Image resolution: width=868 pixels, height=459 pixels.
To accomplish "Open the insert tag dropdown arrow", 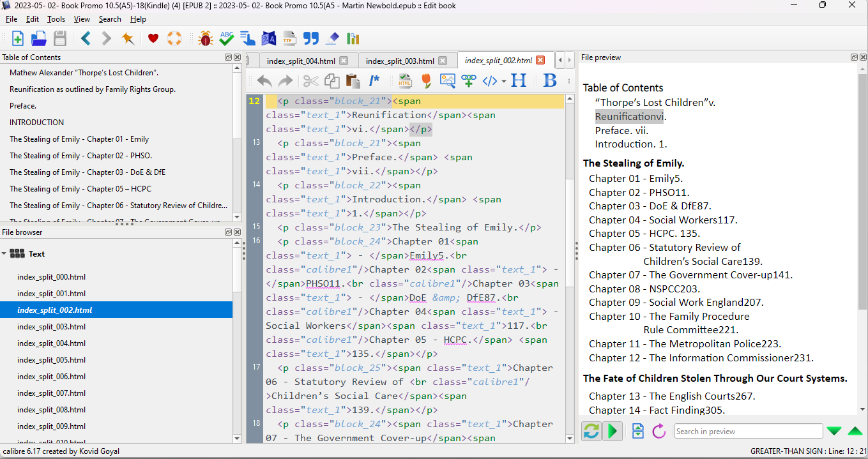I will 504,82.
